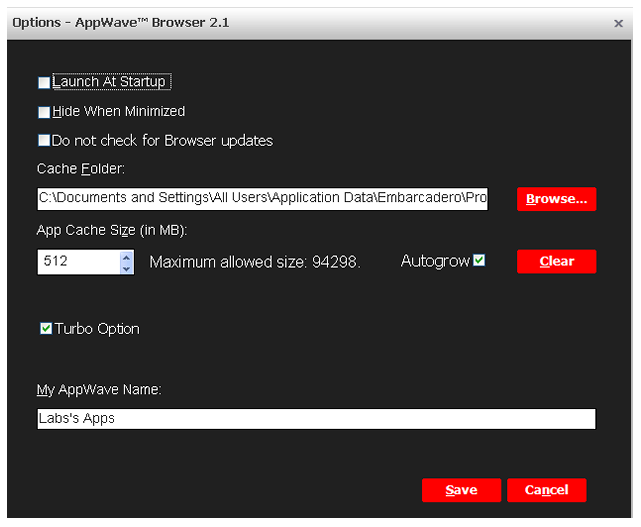Decrease the cache size with the down arrow
The width and height of the screenshot is (641, 527).
tap(127, 269)
